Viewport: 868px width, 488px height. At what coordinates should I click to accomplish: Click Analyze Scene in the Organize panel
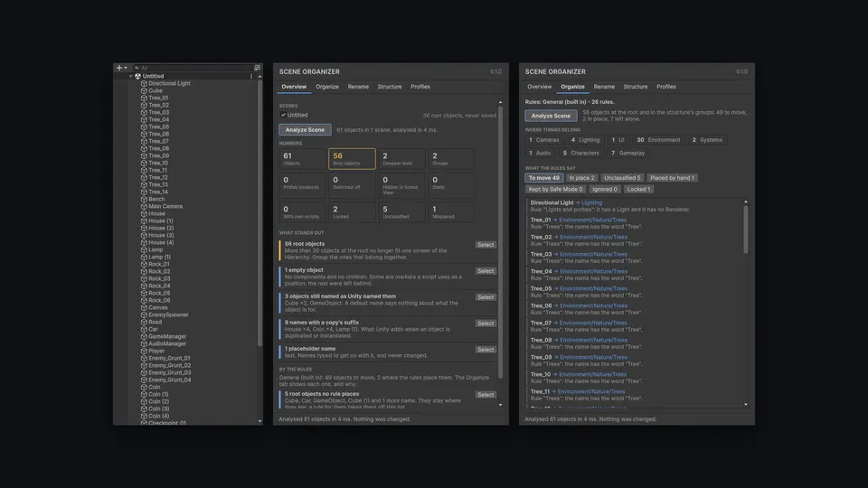pyautogui.click(x=551, y=116)
